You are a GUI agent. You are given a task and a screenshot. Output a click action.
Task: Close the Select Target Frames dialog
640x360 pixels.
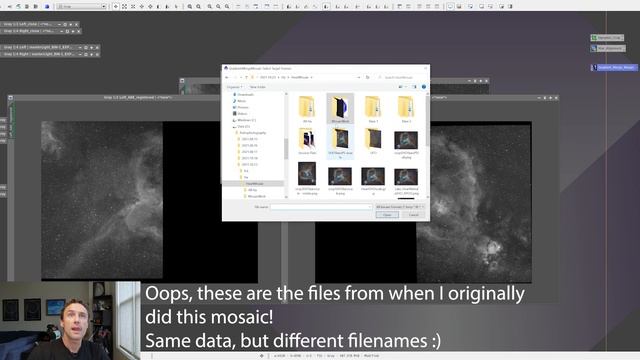(425, 69)
